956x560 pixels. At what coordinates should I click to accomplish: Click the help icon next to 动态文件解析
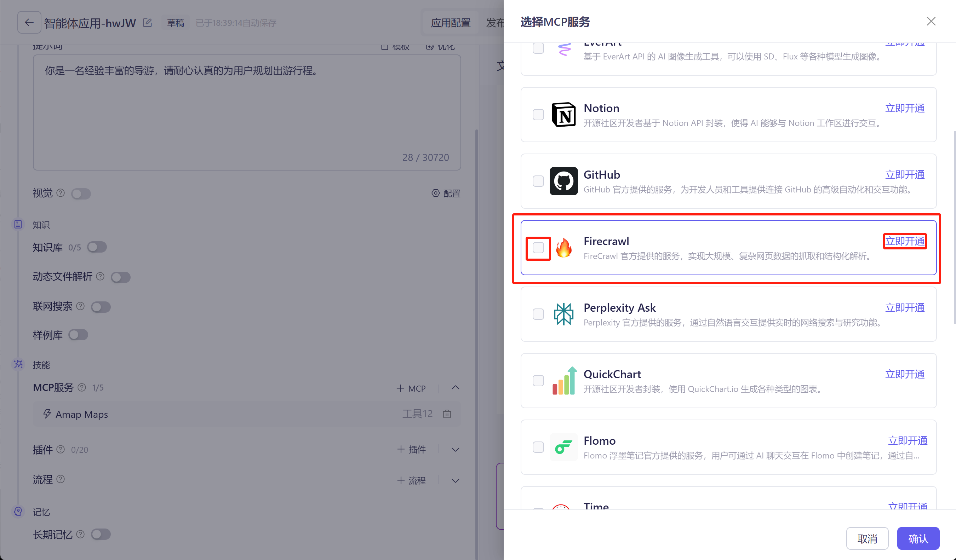[100, 276]
